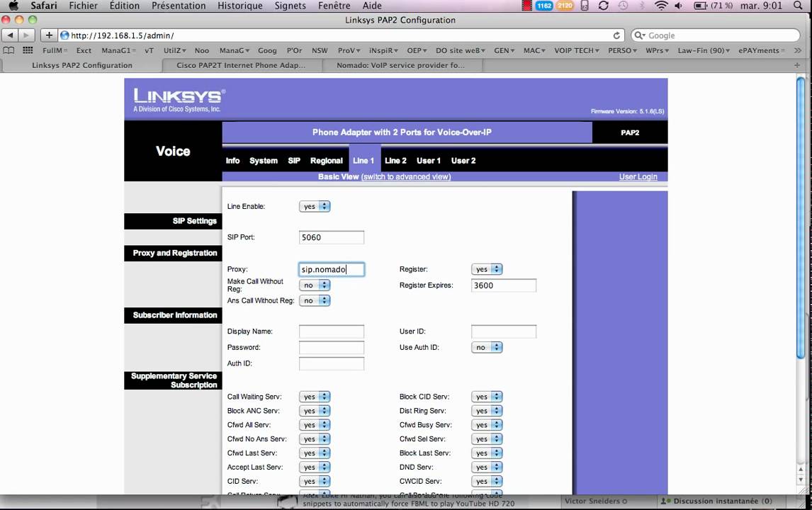Open the volume control in menu bar
The height and width of the screenshot is (510, 812).
678,6
